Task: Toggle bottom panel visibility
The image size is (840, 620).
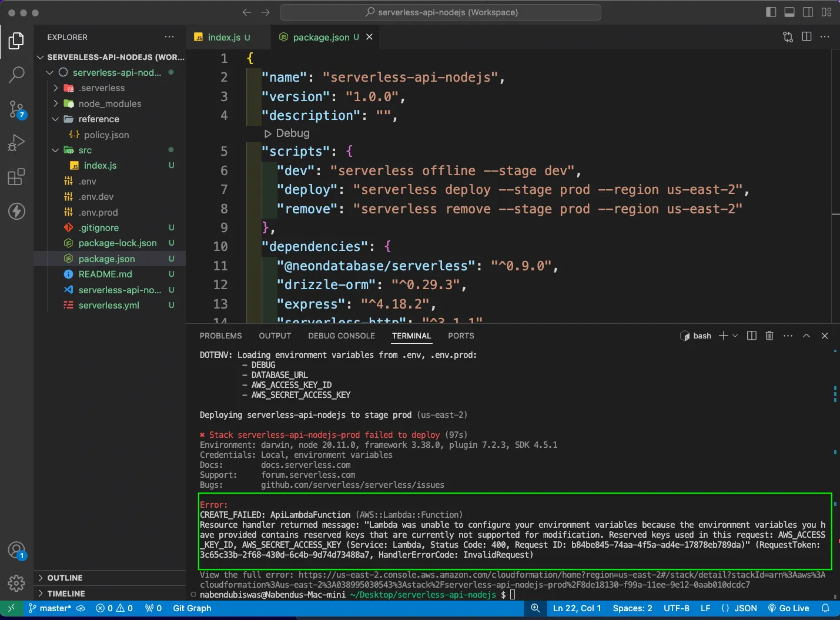Action: pos(789,12)
